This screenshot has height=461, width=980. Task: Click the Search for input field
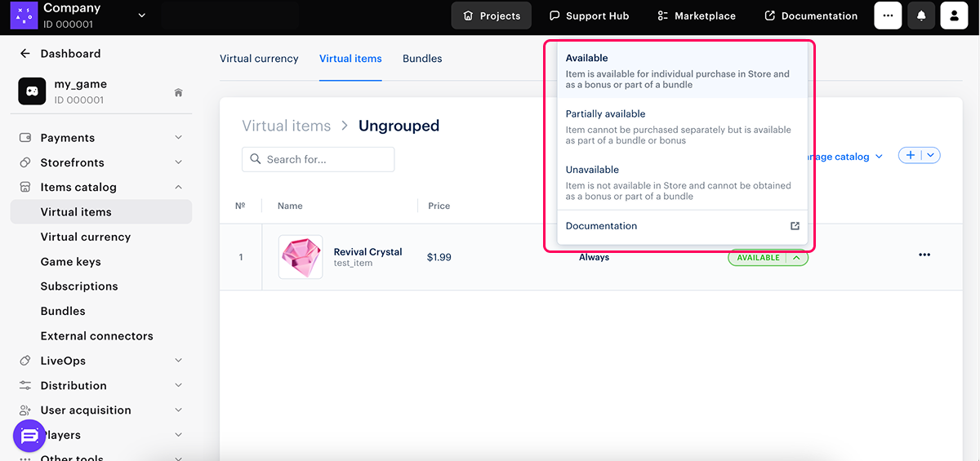coord(318,159)
